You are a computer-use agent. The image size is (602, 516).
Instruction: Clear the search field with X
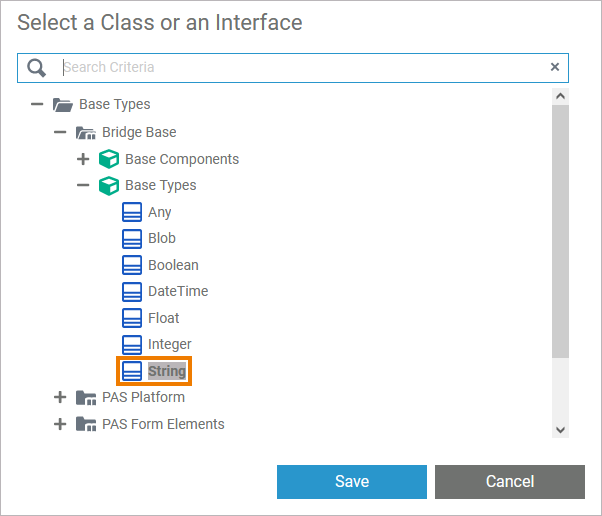[555, 67]
